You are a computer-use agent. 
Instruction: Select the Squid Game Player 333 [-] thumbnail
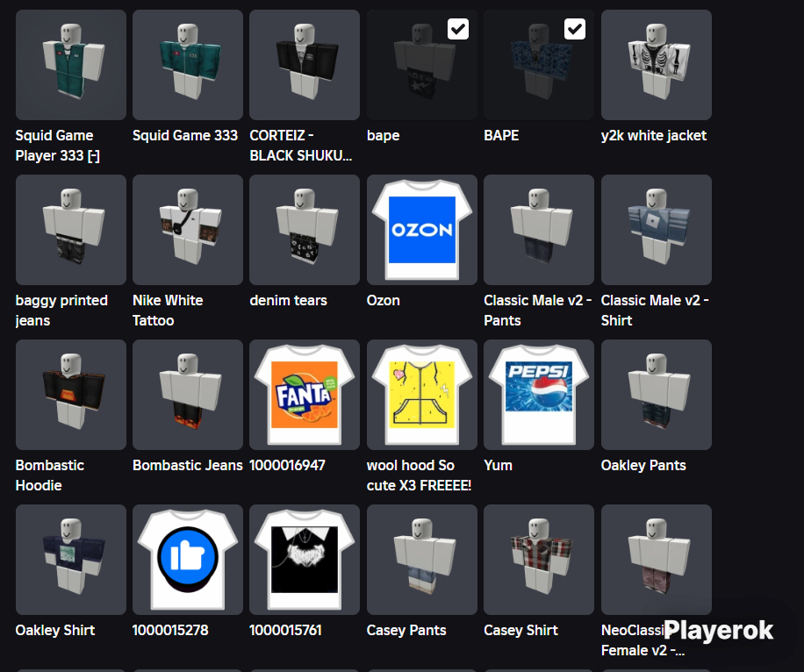pos(71,65)
